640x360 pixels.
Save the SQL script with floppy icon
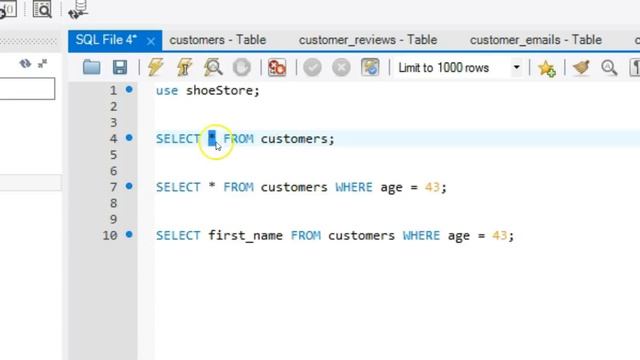click(120, 67)
